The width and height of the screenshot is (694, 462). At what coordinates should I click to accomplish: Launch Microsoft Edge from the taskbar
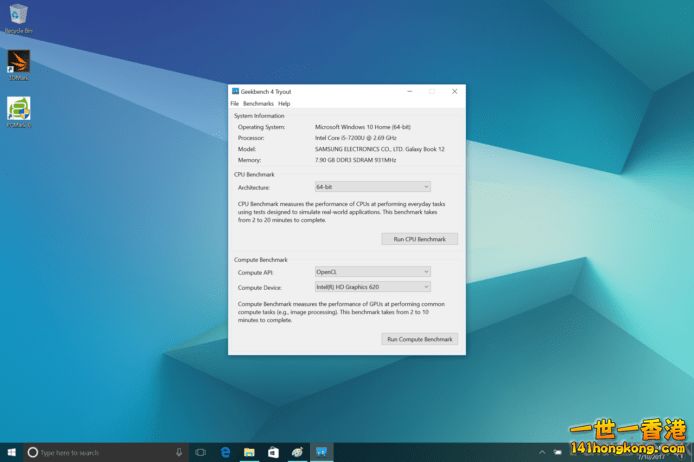(225, 452)
